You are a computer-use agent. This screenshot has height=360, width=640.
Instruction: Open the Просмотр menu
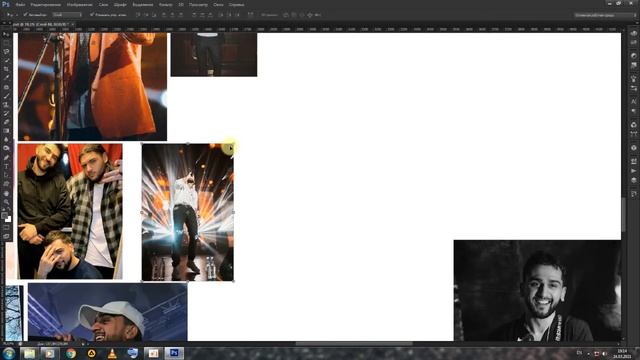[x=198, y=4]
